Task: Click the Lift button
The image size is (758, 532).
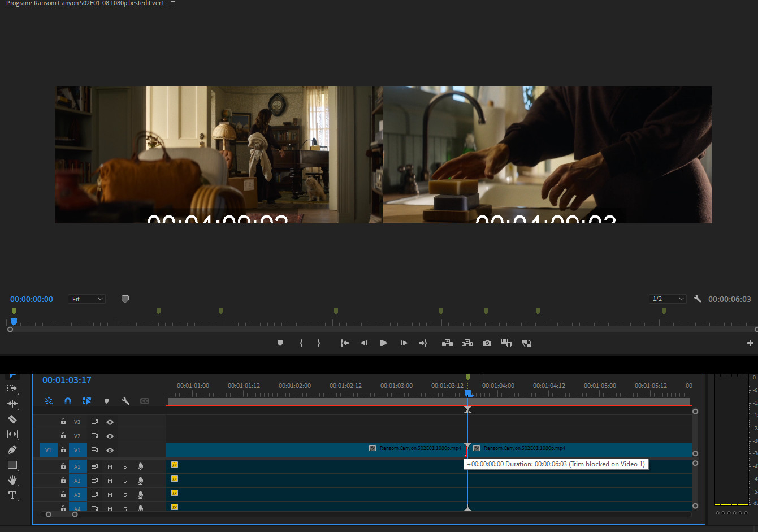Action: pos(447,343)
